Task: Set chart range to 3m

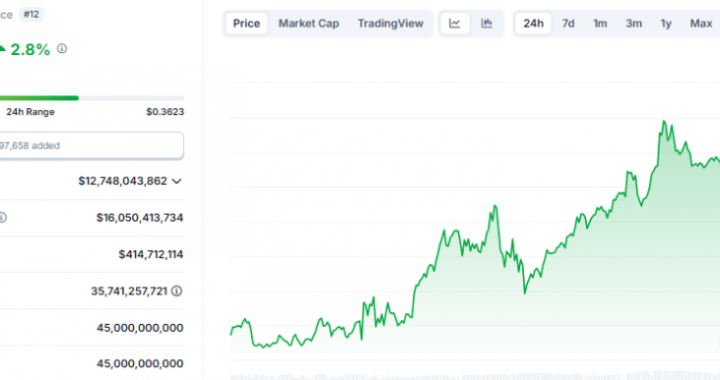Action: tap(634, 23)
